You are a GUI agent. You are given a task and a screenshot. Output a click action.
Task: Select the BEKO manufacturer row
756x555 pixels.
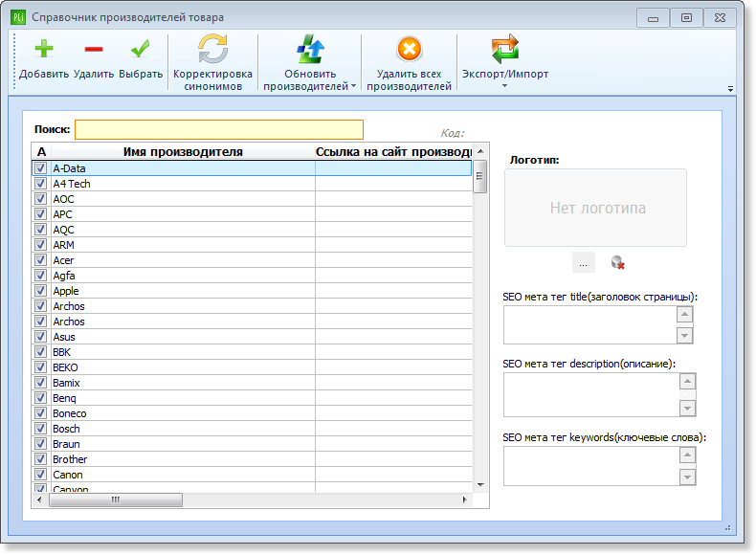(x=252, y=367)
